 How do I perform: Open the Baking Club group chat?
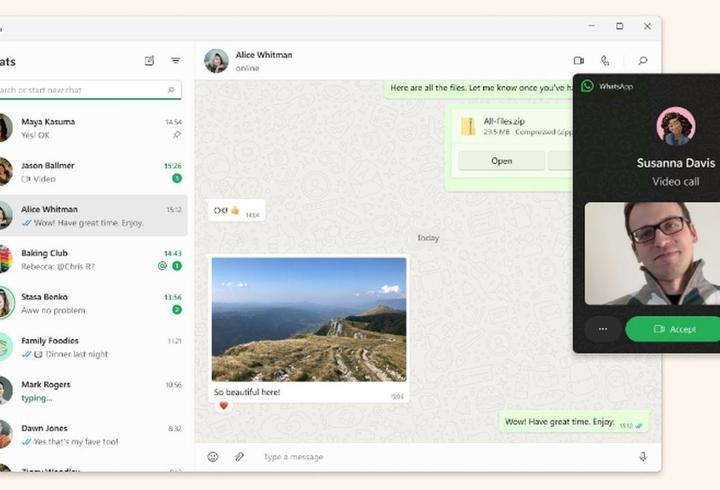93,259
